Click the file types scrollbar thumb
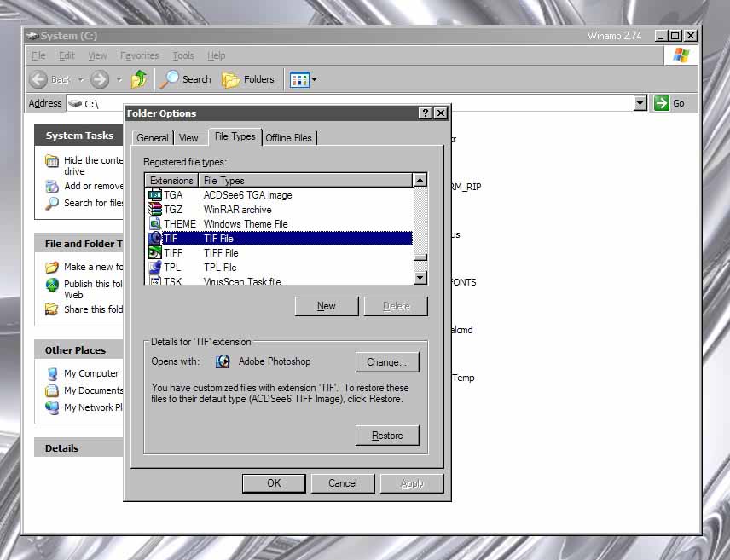This screenshot has width=730, height=560. (x=420, y=257)
